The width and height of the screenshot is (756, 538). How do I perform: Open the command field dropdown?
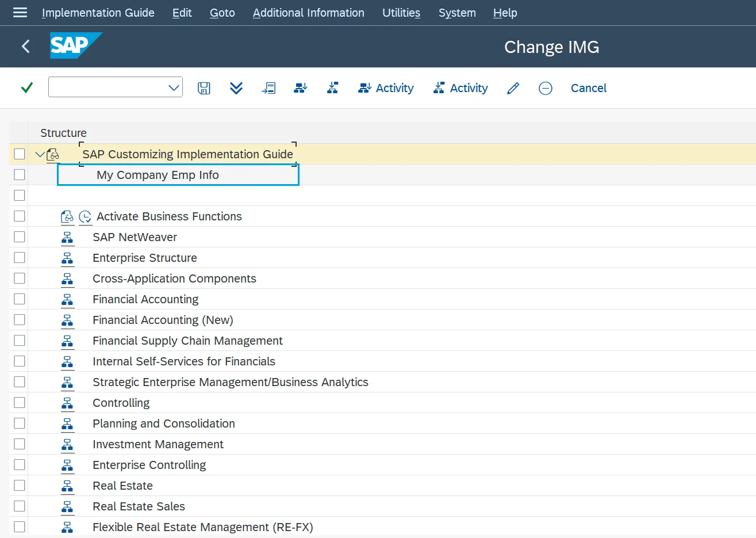pyautogui.click(x=174, y=87)
